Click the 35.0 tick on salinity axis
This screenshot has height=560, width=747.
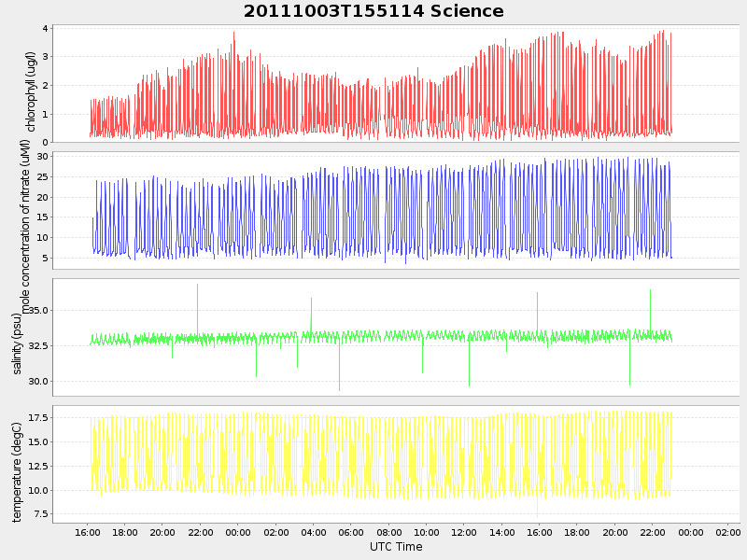coord(35,311)
